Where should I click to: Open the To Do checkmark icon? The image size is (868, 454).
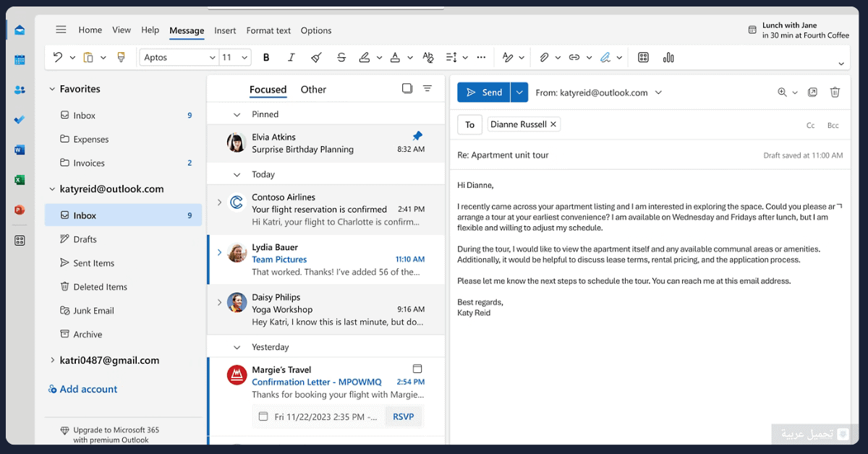tap(20, 119)
